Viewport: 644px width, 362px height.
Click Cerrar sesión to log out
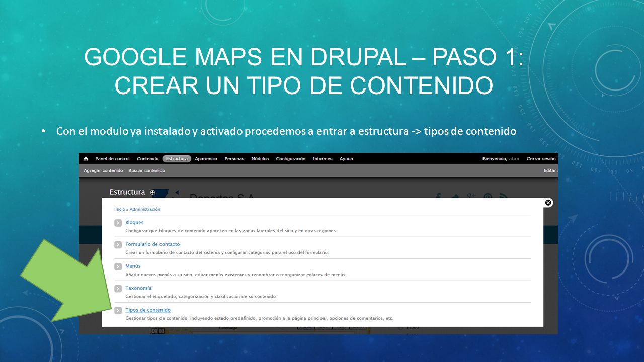[x=541, y=159]
